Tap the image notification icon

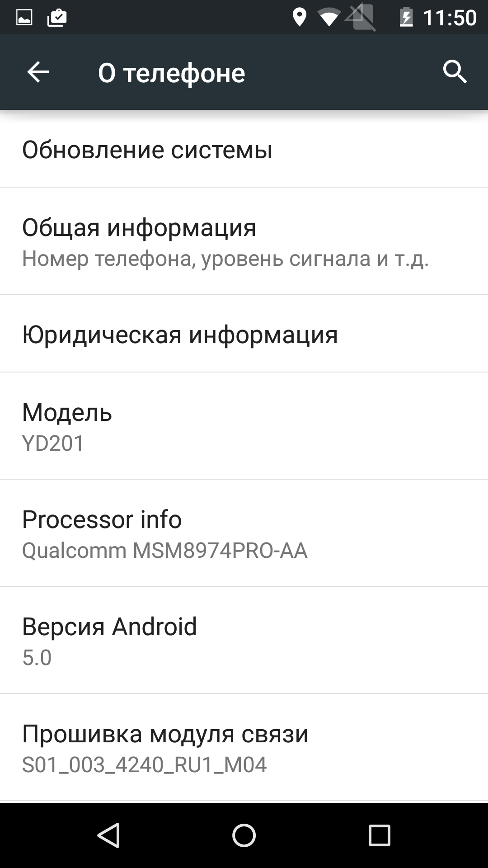(x=24, y=18)
